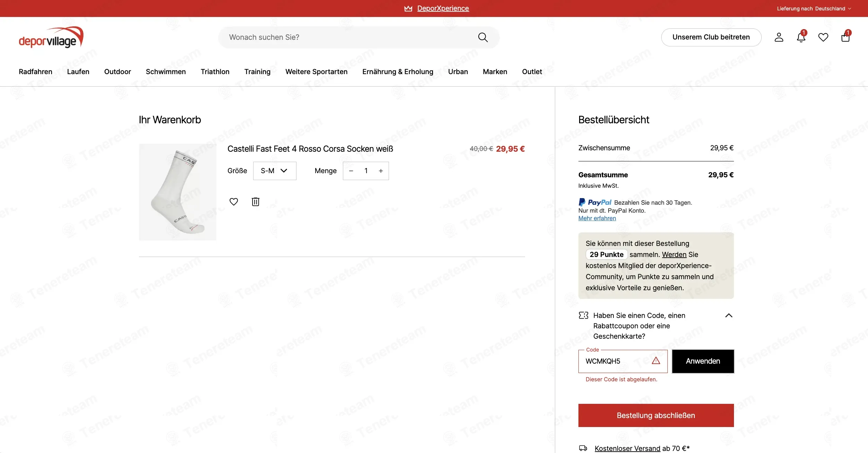This screenshot has height=453, width=868.
Task: Open the Laufen menu
Action: coord(78,72)
